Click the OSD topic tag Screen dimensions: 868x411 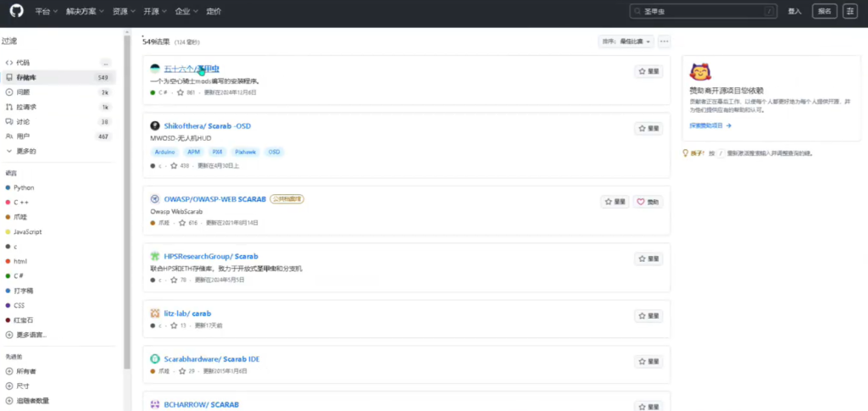pyautogui.click(x=274, y=153)
